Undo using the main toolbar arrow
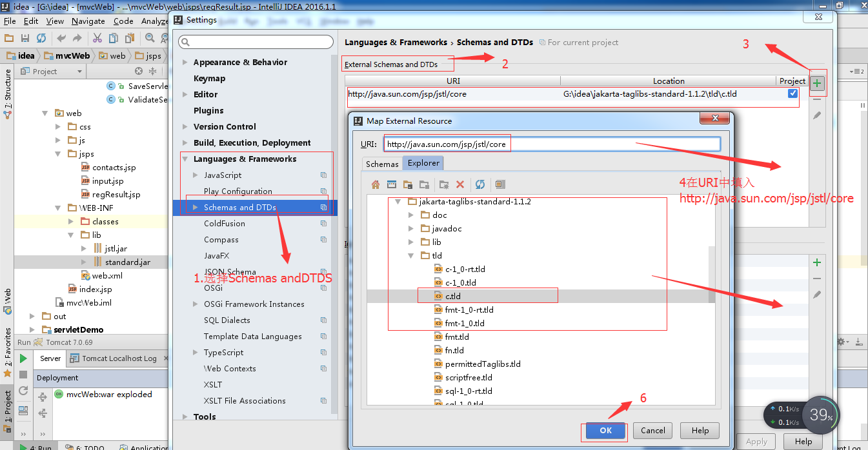 (61, 39)
